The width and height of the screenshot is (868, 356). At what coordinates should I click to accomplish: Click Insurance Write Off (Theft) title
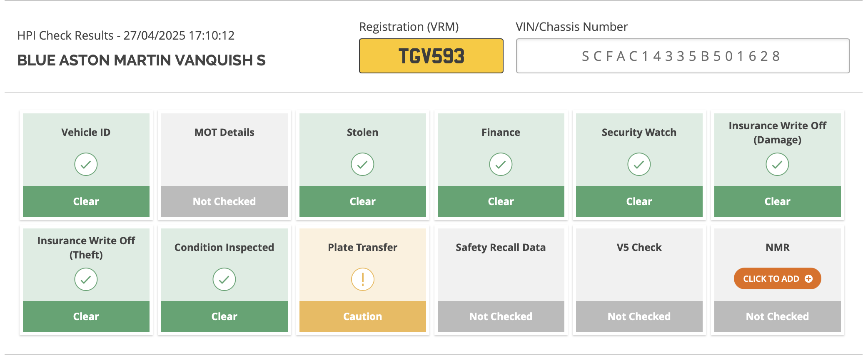coord(86,248)
